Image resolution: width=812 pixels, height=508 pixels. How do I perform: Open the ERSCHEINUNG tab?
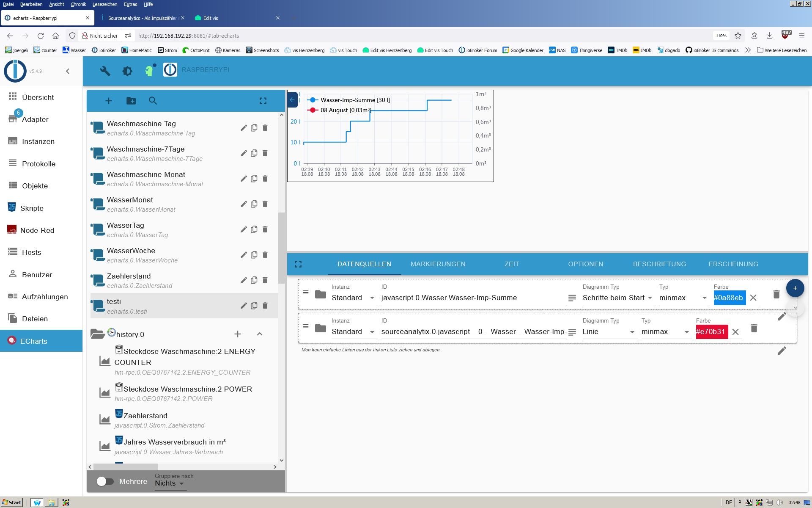[x=733, y=264]
